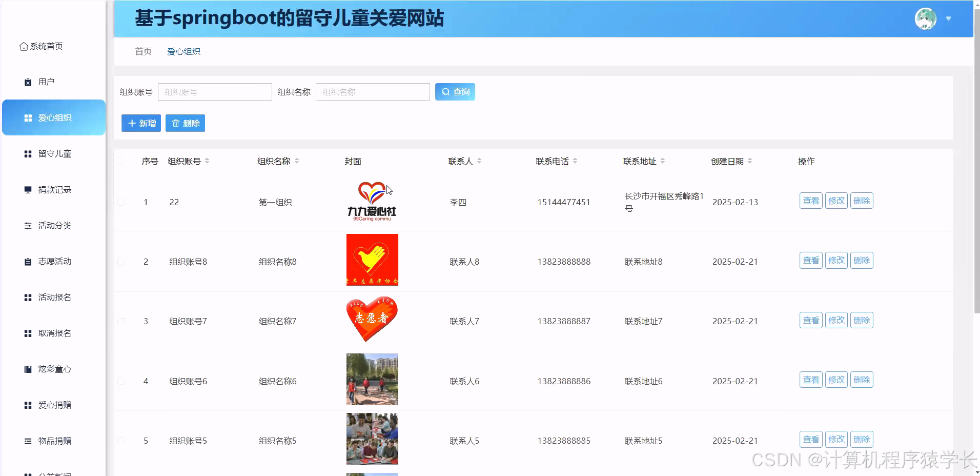980x476 pixels.
Task: Open 物品捐赠 via its sidebar icon
Action: click(x=28, y=441)
